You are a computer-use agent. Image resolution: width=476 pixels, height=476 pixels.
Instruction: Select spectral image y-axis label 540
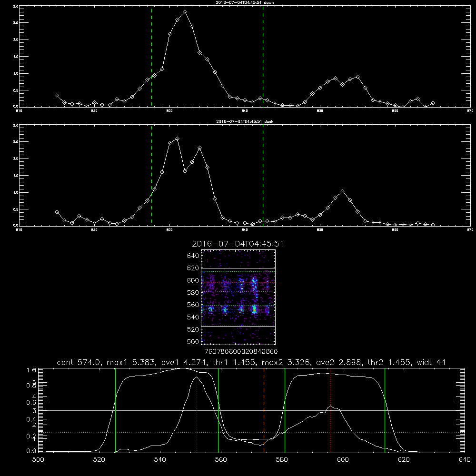click(193, 317)
